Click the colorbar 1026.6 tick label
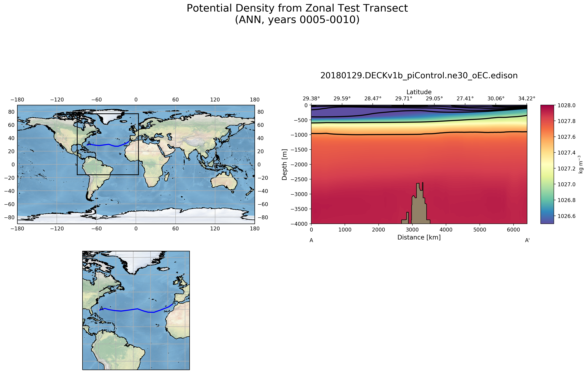This screenshot has height=374, width=588. click(566, 216)
